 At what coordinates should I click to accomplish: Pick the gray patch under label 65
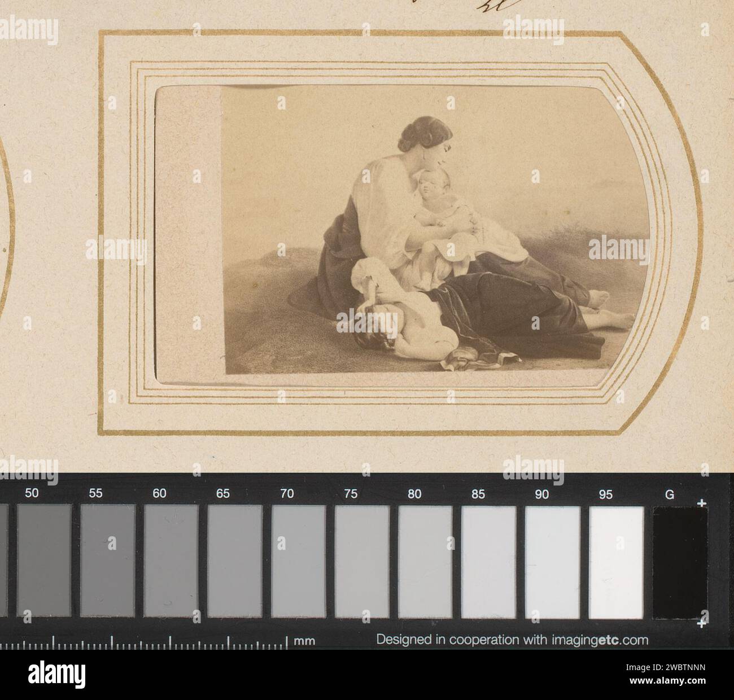coord(235,561)
